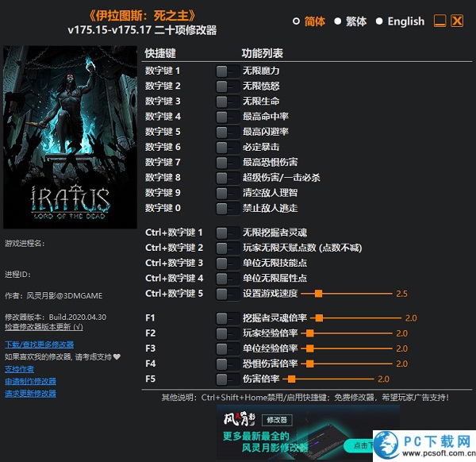Click 作者：风灵月影@3DMGAME text
This screenshot has height=462, width=476.
pos(53,296)
